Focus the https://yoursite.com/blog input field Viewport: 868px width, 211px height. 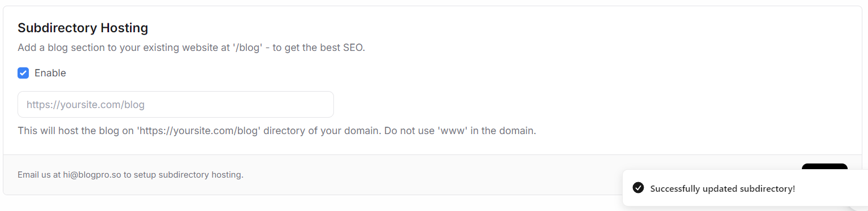point(176,105)
